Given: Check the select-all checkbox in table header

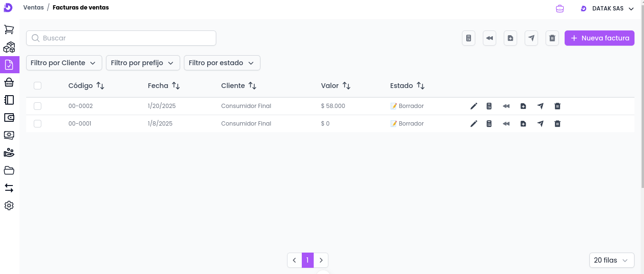Looking at the screenshot, I should click(38, 86).
